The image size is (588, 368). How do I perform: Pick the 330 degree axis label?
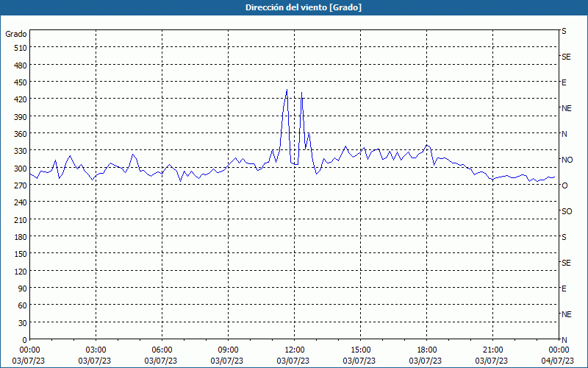pyautogui.click(x=21, y=151)
